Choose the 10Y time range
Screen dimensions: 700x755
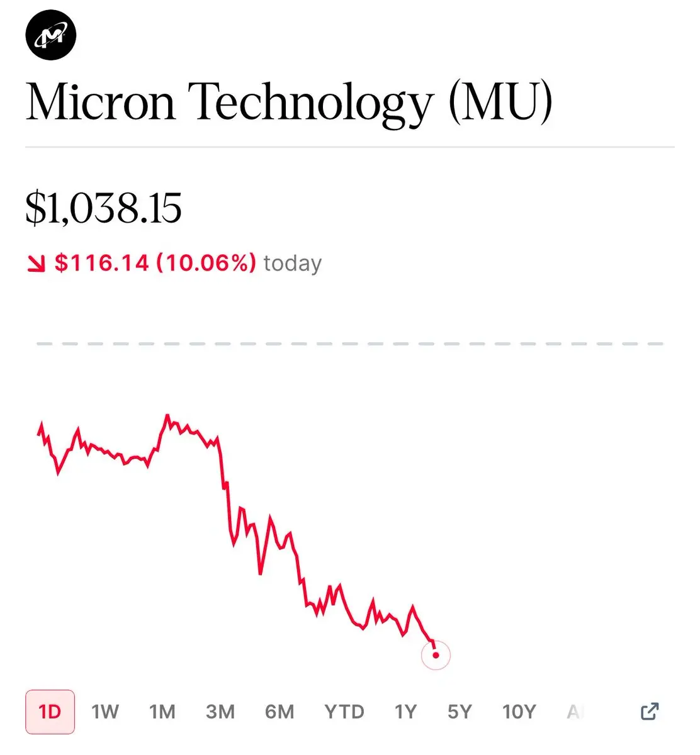[x=519, y=712]
